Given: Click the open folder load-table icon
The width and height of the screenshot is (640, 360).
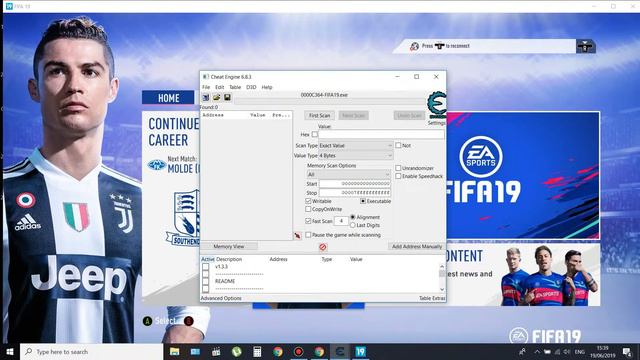Looking at the screenshot, I should 216,98.
